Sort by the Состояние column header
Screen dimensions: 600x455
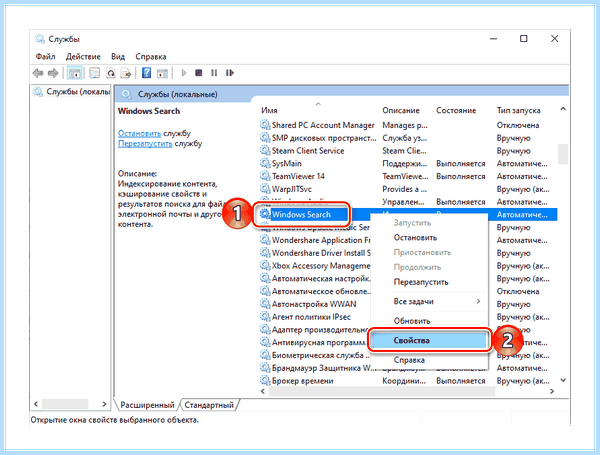[x=456, y=111]
